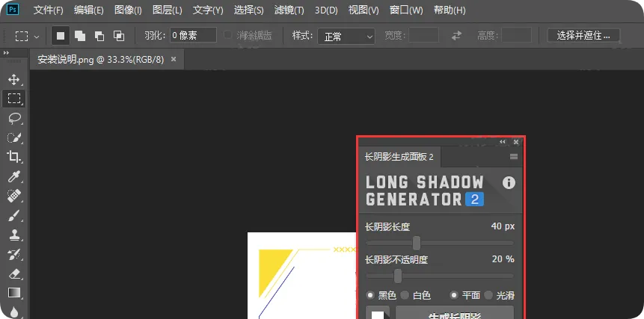Select the Crop tool
Viewport: 644px width, 319px height.
[x=14, y=157]
